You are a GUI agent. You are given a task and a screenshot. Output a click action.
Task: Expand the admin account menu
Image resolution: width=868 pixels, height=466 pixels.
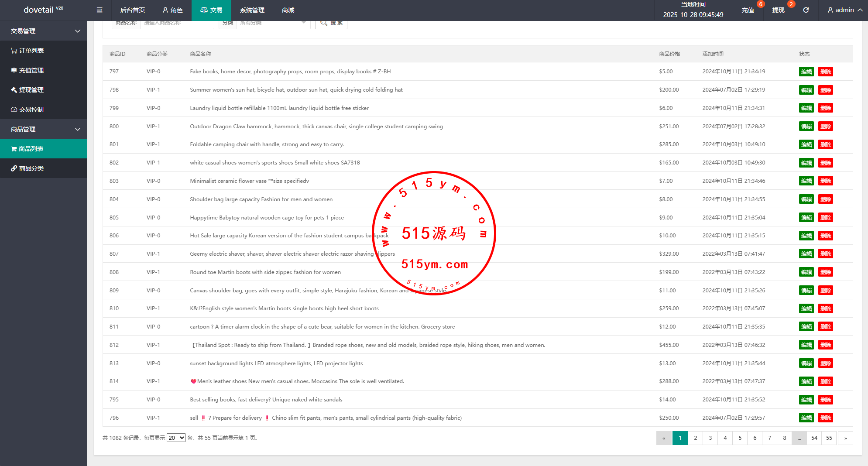845,10
